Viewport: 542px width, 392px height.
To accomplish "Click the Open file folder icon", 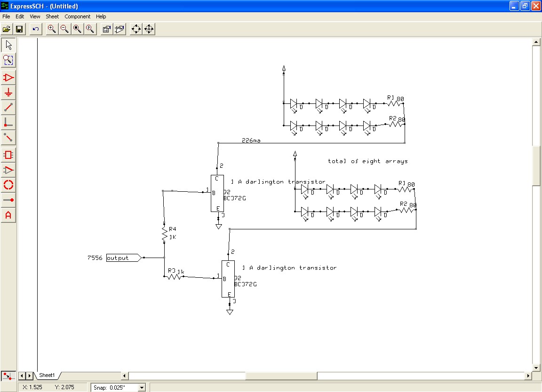I will 7,29.
